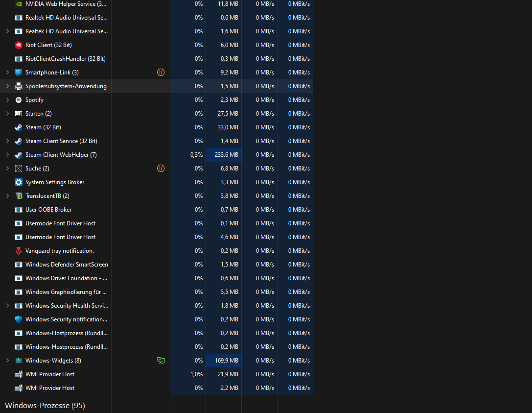Click the Windows Defender SmartScreen entry
This screenshot has width=532, height=413.
coord(66,264)
